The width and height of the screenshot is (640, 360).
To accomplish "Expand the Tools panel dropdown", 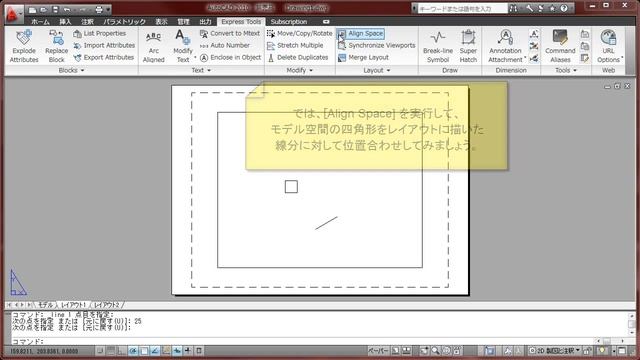I will click(x=566, y=70).
